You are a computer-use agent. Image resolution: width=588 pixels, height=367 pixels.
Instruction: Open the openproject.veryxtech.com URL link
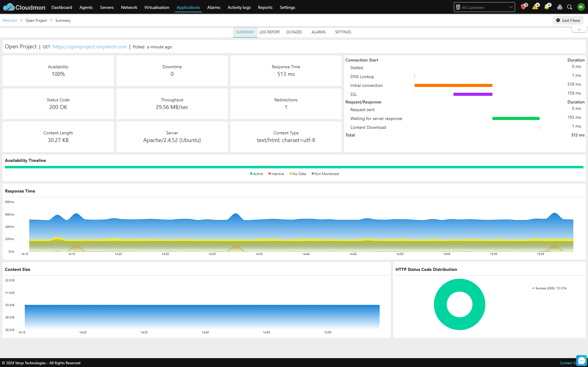coord(89,47)
